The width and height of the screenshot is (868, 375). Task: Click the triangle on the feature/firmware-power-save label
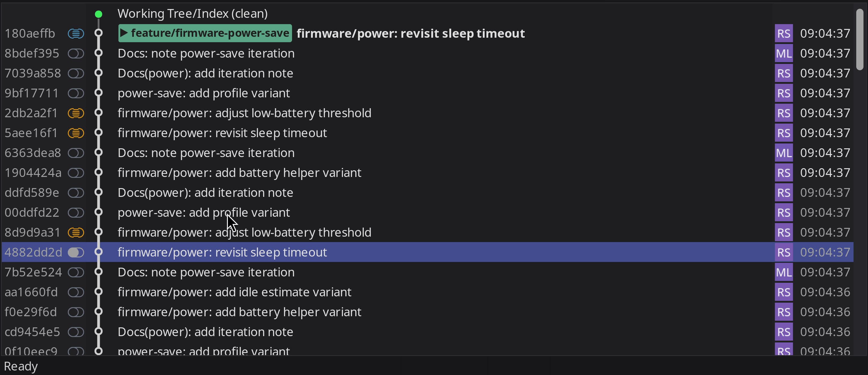(124, 33)
